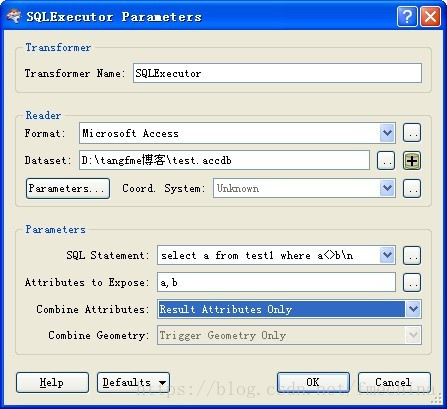Open the Defaults dropdown button

[x=133, y=382]
